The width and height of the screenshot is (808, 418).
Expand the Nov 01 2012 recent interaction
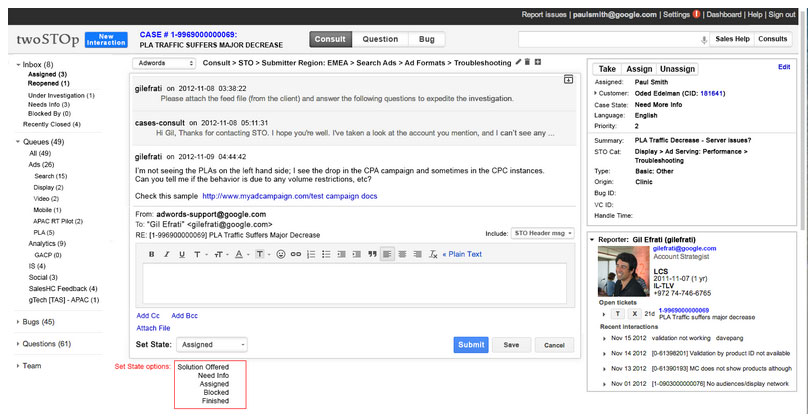(604, 384)
